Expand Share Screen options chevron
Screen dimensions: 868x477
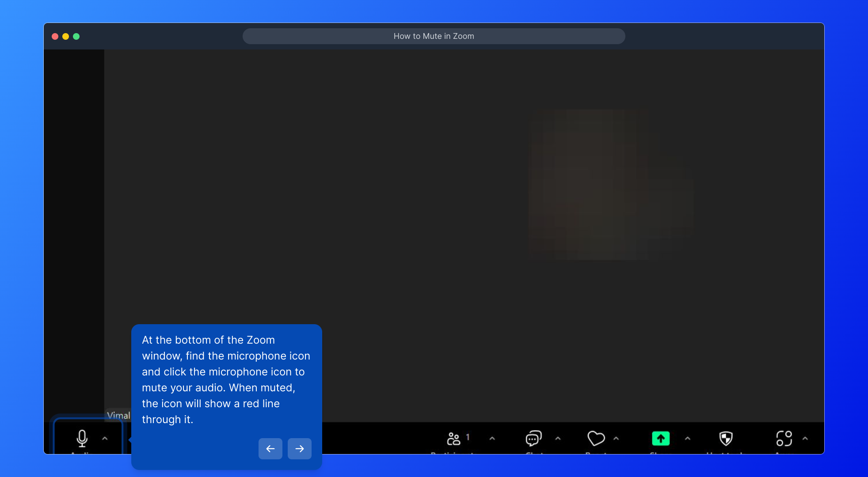[x=687, y=439]
